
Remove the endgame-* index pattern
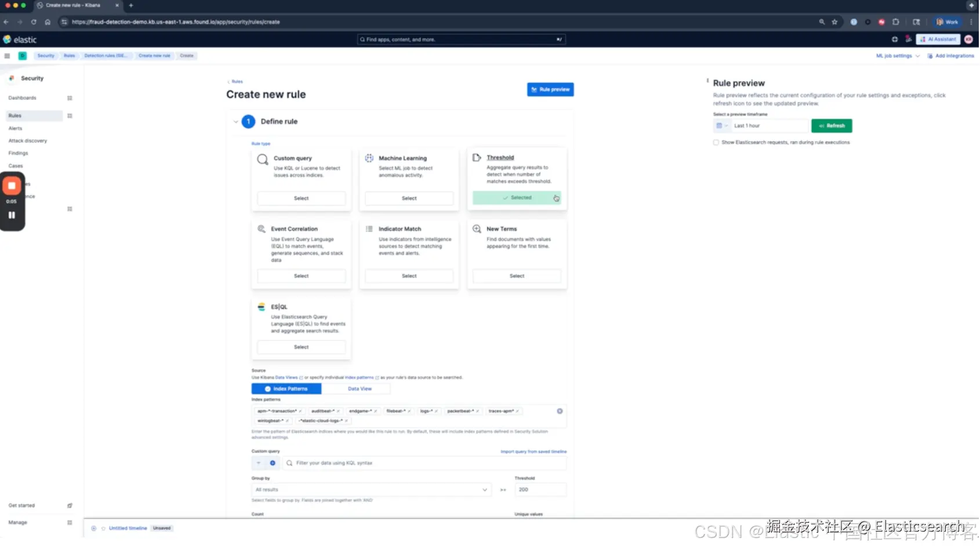(x=376, y=411)
